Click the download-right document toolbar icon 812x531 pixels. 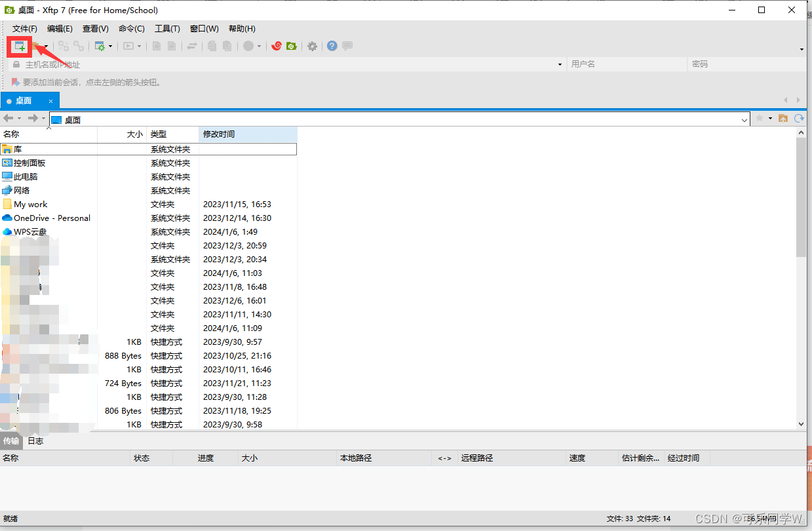[172, 46]
